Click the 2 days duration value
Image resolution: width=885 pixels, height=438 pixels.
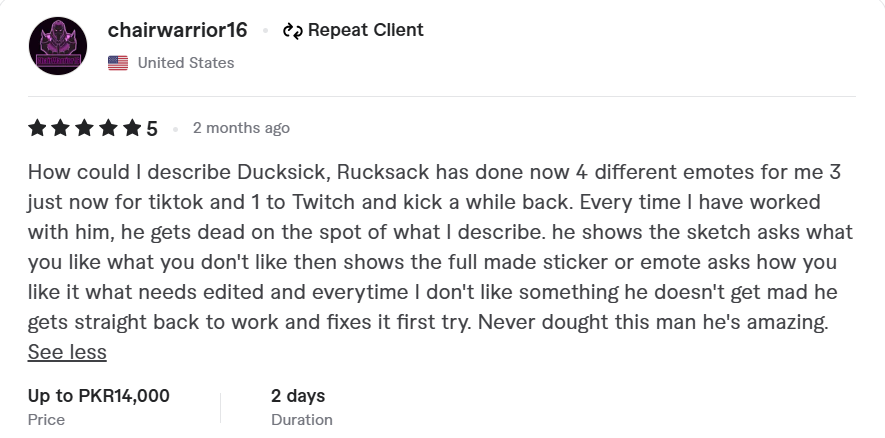pyautogui.click(x=298, y=396)
